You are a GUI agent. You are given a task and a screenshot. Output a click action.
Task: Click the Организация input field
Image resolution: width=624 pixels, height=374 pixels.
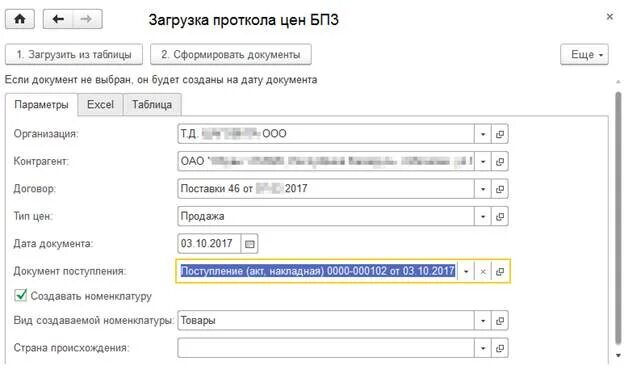point(326,134)
